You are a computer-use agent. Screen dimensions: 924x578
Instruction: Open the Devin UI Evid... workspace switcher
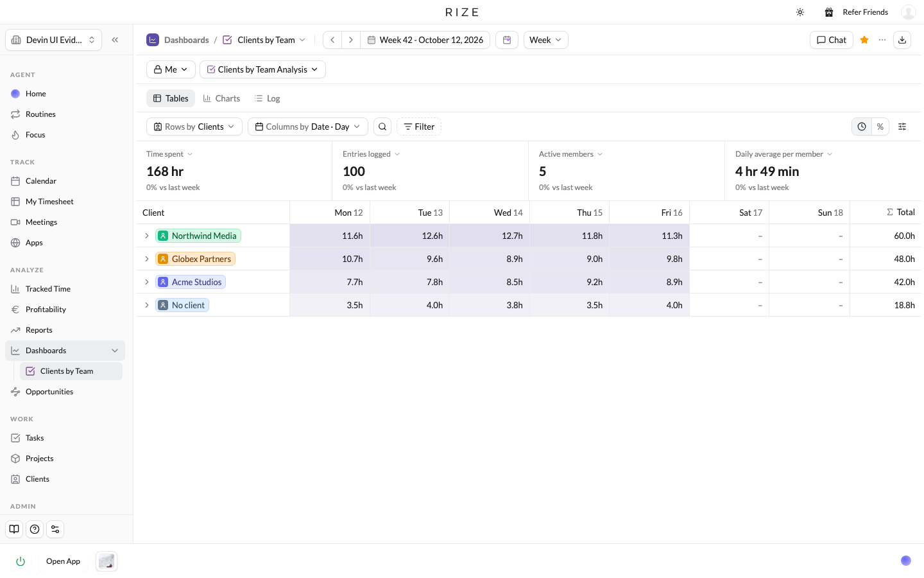pyautogui.click(x=54, y=40)
